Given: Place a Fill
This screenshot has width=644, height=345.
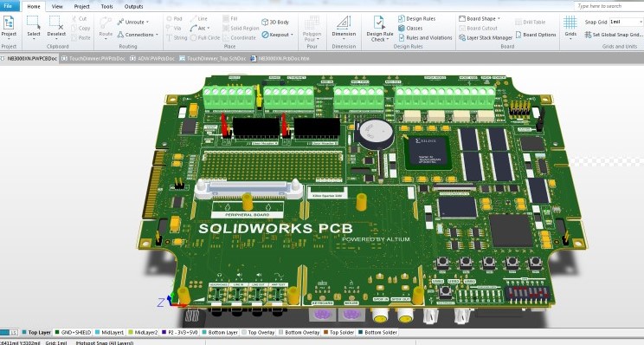Looking at the screenshot, I should 230,18.
